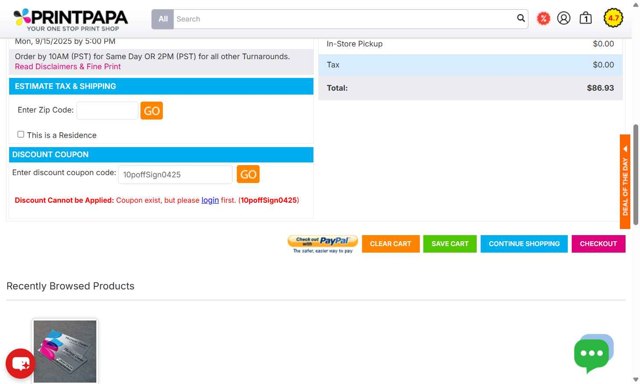
Task: Click the Clear Cart button
Action: point(391,244)
